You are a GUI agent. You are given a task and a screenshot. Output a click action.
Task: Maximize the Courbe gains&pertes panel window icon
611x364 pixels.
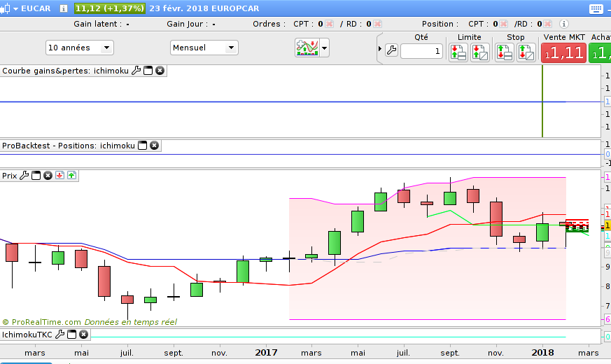click(148, 71)
